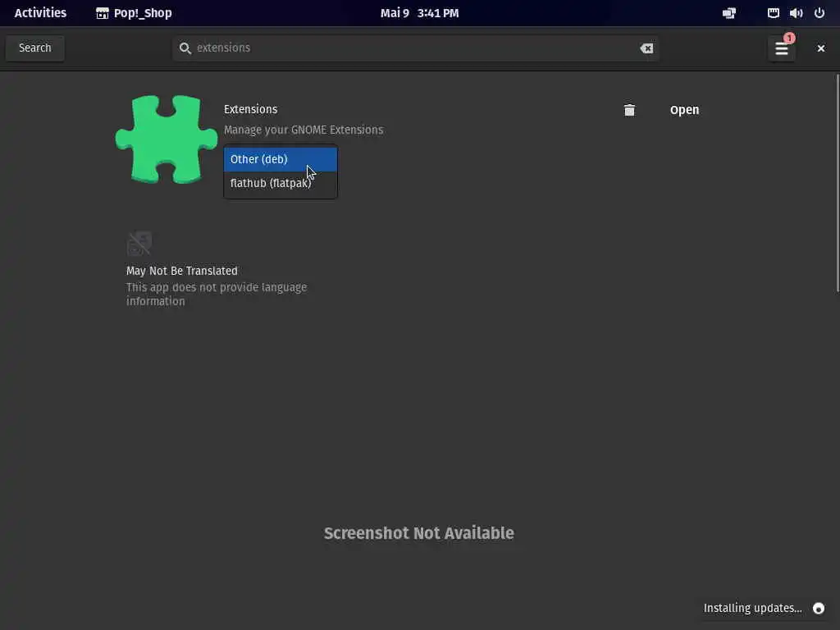Viewport: 840px width, 630px height.
Task: Click the Manage your GNOME Extensions description
Action: tap(304, 130)
